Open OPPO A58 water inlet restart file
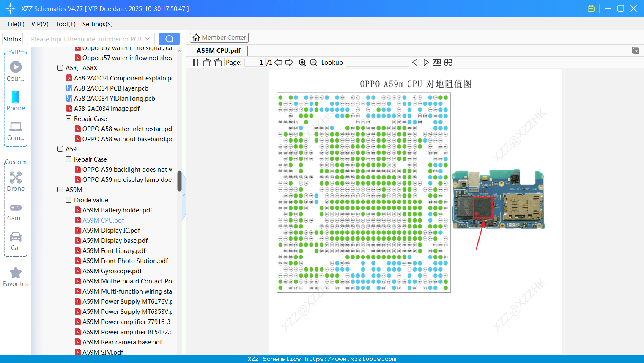Viewport: 644px width, 363px height. (x=123, y=129)
